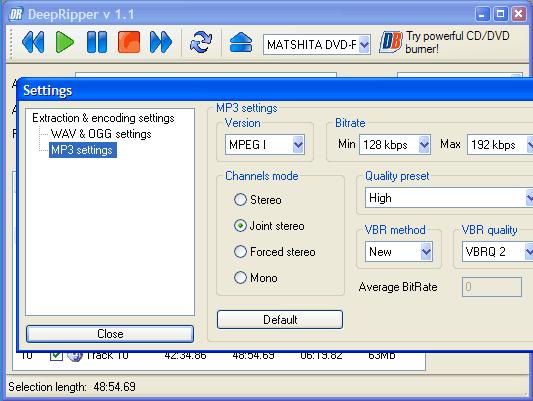533x401 pixels.
Task: Choose the Forced stereo option
Action: coord(240,252)
